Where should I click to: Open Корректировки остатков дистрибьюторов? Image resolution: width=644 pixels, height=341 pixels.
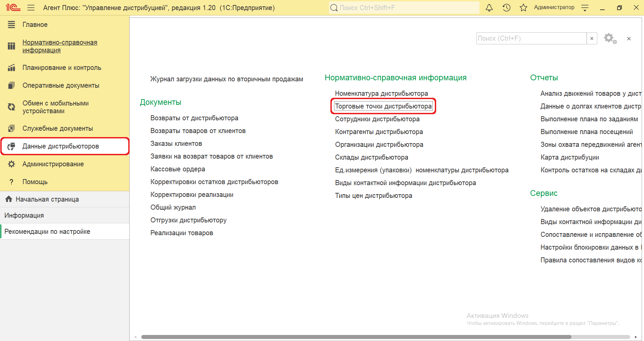pos(214,182)
